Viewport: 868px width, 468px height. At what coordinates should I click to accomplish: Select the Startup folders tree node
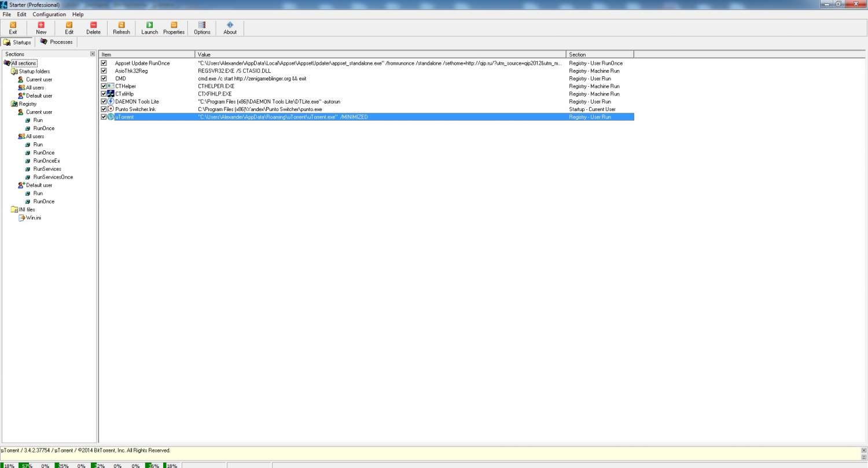click(x=34, y=71)
